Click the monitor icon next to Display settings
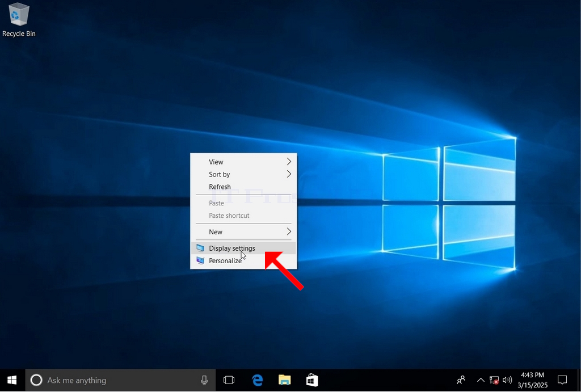Image resolution: width=581 pixels, height=392 pixels. tap(200, 248)
